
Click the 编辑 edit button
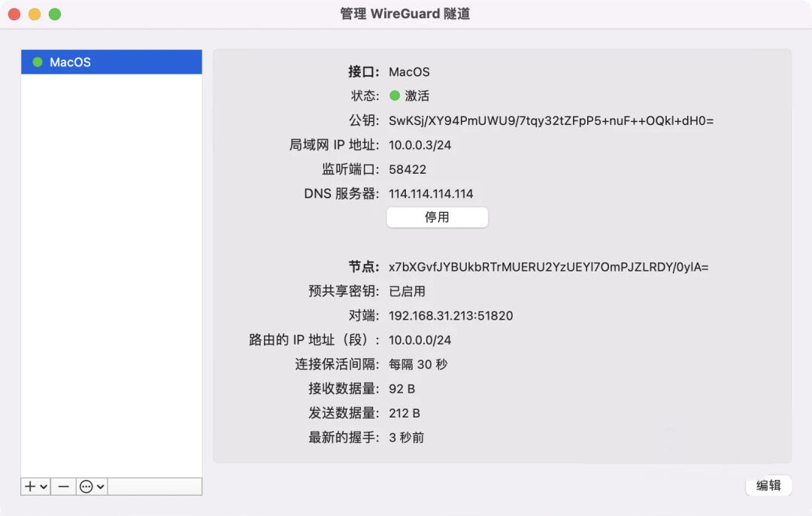[x=768, y=485]
